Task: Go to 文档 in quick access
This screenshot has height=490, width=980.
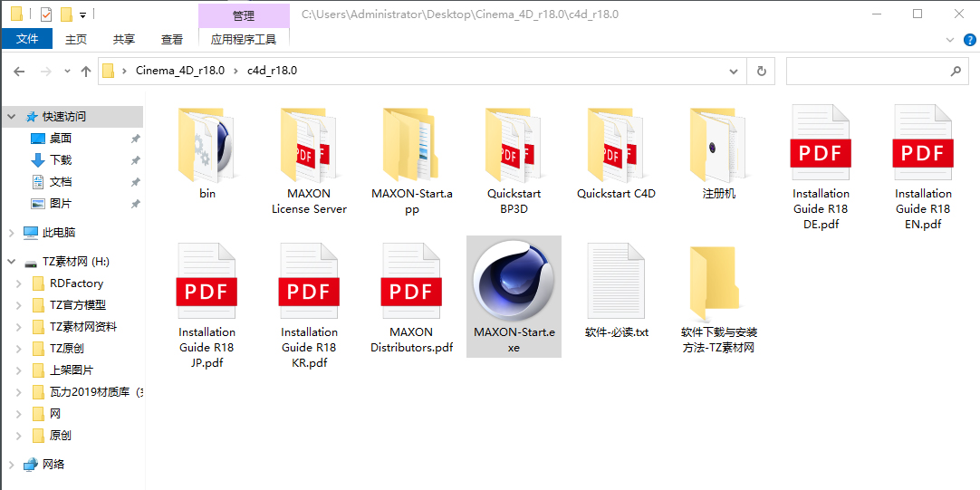Action: click(x=61, y=182)
